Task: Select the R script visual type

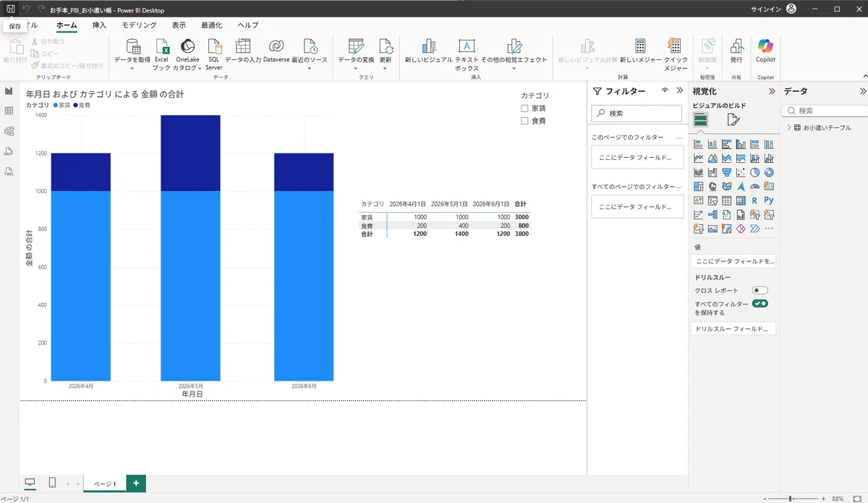Action: pos(754,200)
